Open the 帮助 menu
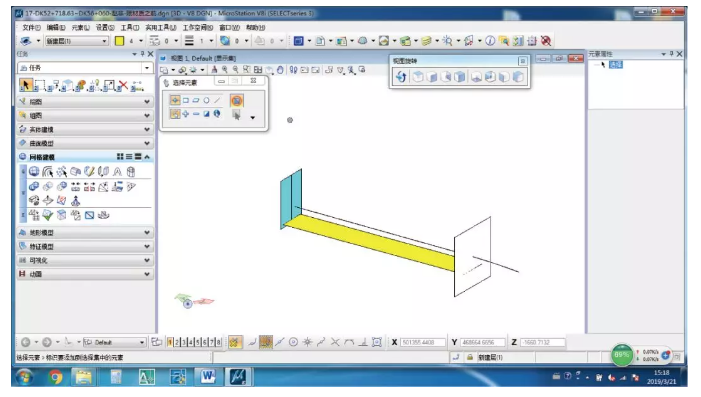 255,28
